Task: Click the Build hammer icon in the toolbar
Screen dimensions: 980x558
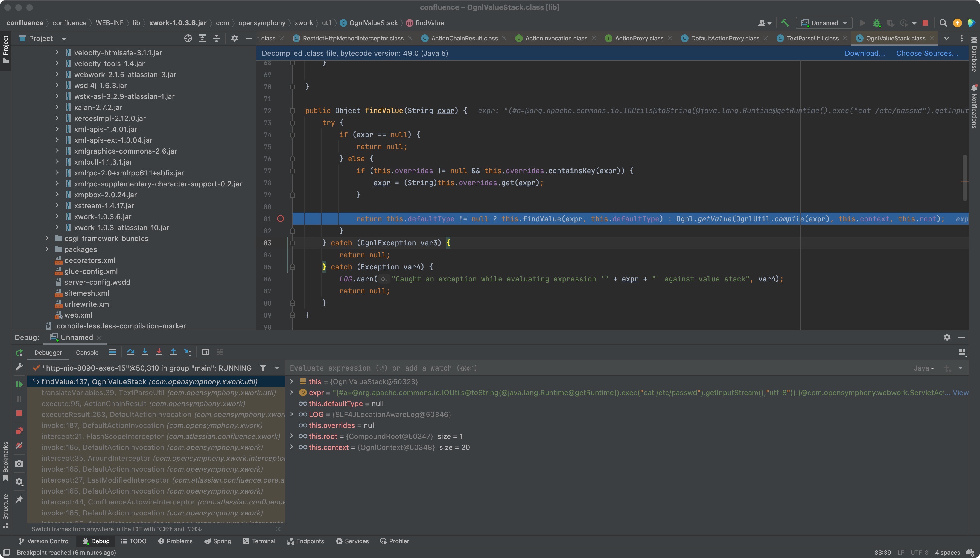Action: [785, 23]
